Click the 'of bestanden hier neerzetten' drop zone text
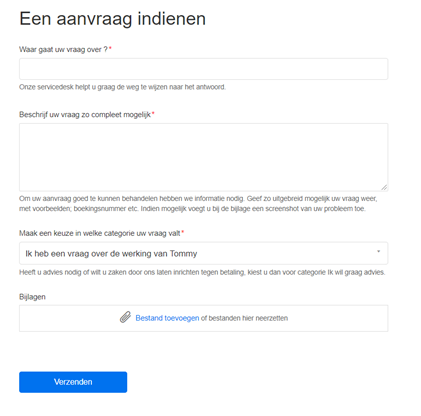This screenshot has width=421, height=416. [x=244, y=318]
